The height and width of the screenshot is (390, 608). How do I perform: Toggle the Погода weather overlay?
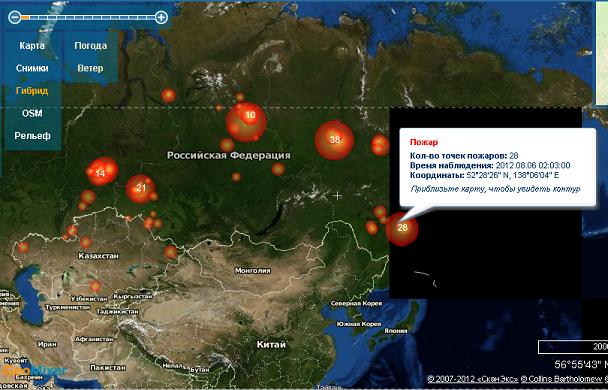pos(91,46)
